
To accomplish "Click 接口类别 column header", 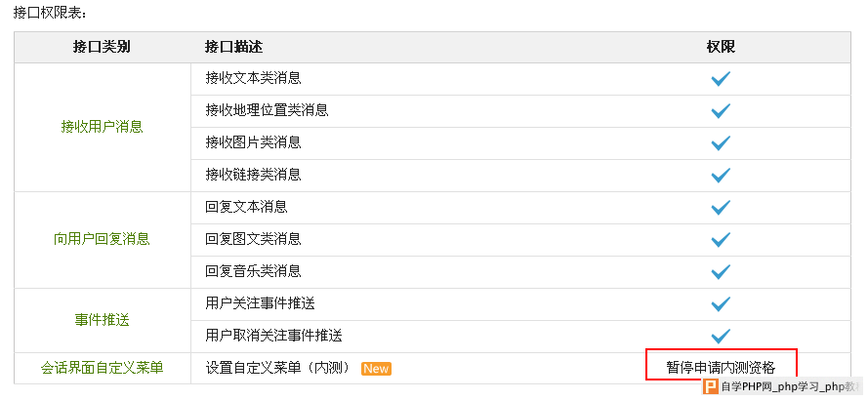I will click(x=102, y=47).
